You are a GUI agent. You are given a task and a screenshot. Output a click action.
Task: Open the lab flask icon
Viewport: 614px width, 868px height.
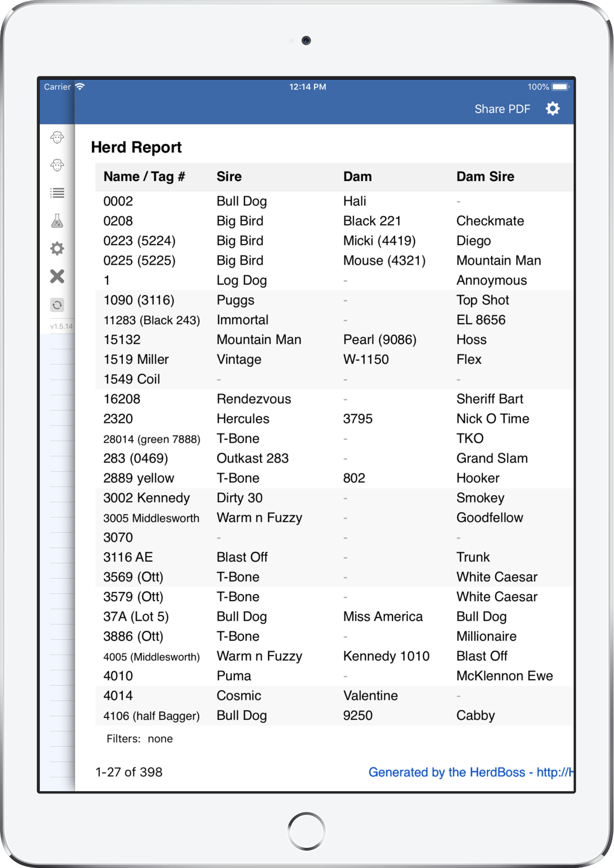(x=57, y=221)
